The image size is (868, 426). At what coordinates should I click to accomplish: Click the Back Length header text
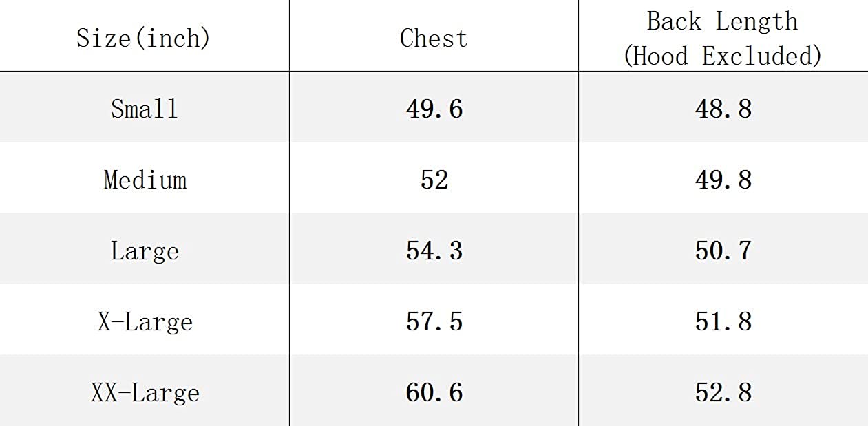tap(722, 21)
